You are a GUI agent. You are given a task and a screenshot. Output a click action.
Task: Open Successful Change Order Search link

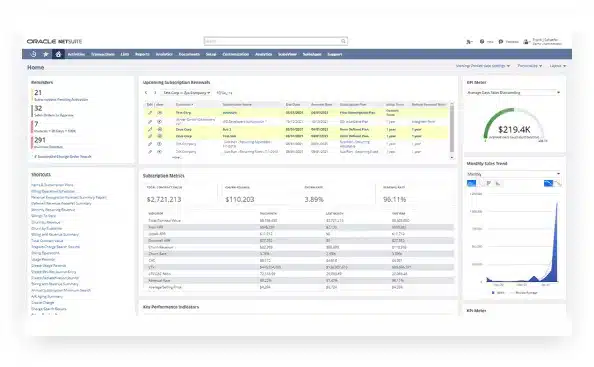click(64, 156)
